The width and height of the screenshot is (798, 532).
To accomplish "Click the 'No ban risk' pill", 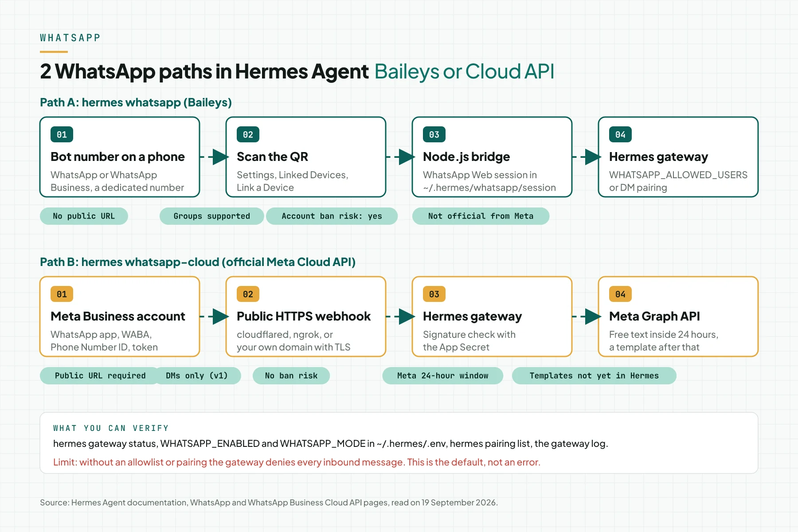I will (291, 376).
